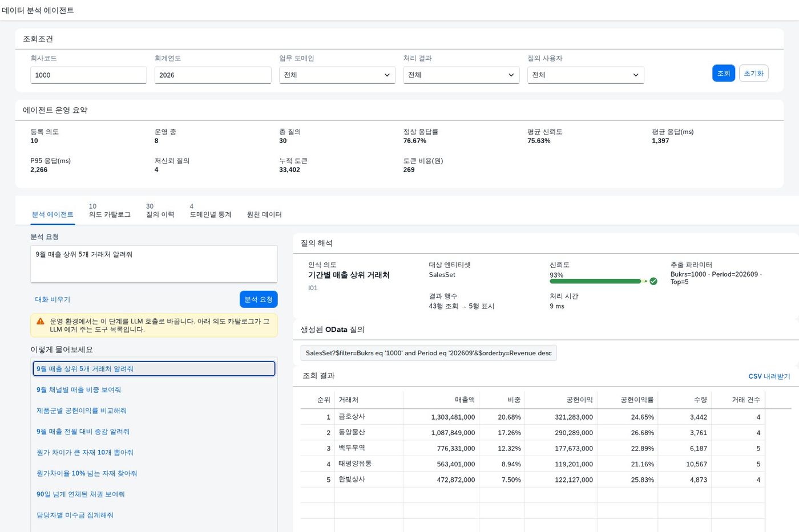Open the 질의 이력 tab
This screenshot has width=799, height=532.
[160, 210]
